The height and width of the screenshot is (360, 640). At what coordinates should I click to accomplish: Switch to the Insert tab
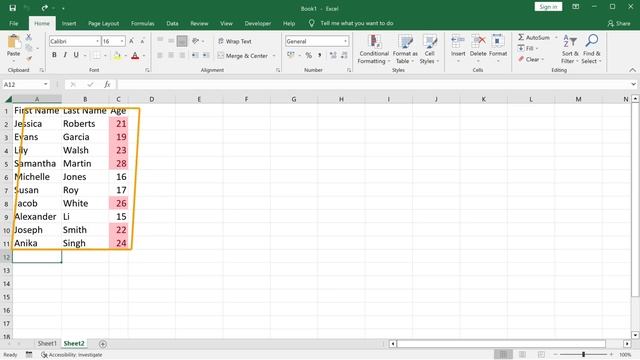(x=69, y=23)
